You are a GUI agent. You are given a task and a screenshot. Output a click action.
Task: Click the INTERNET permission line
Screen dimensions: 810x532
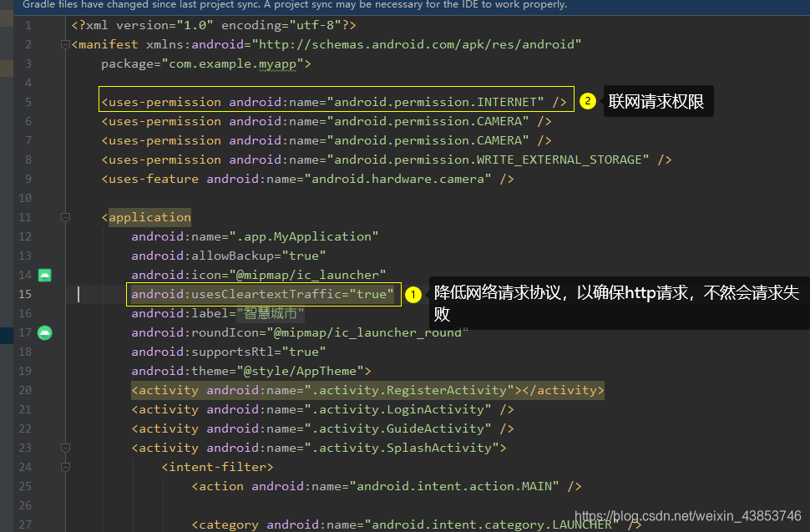coord(334,102)
